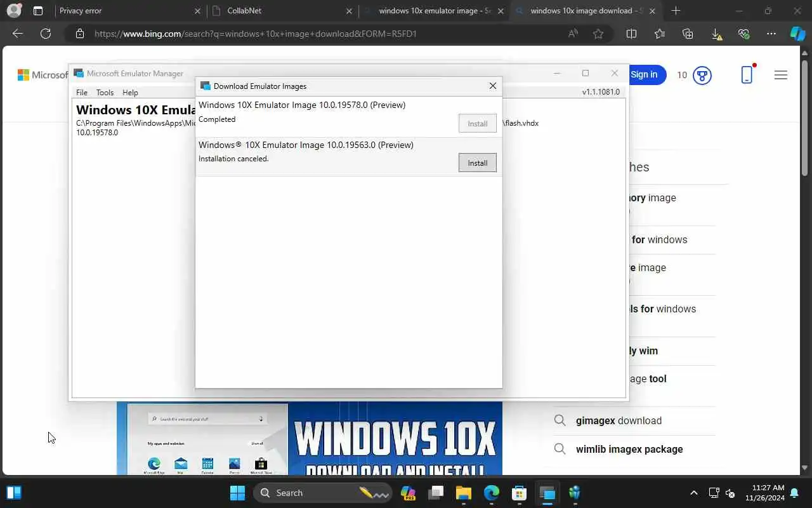Screen dimensions: 812x508
Task: Open the Windows Start menu
Action: coord(237,493)
